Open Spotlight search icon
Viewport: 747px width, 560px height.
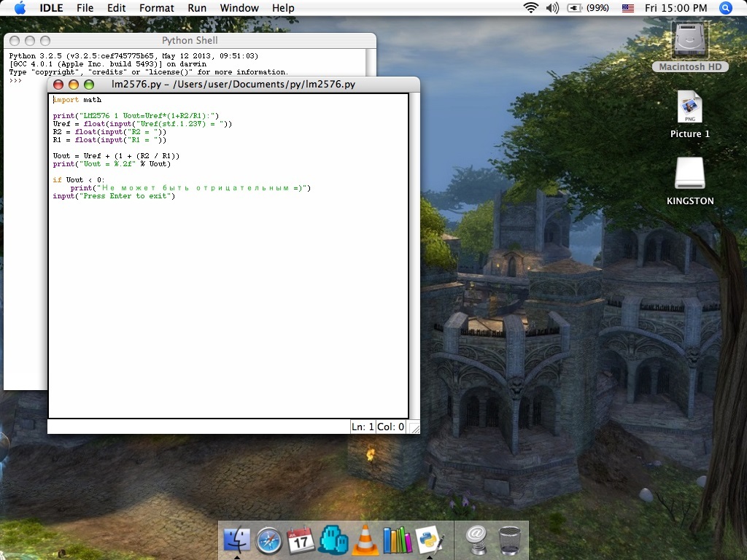[x=726, y=7]
